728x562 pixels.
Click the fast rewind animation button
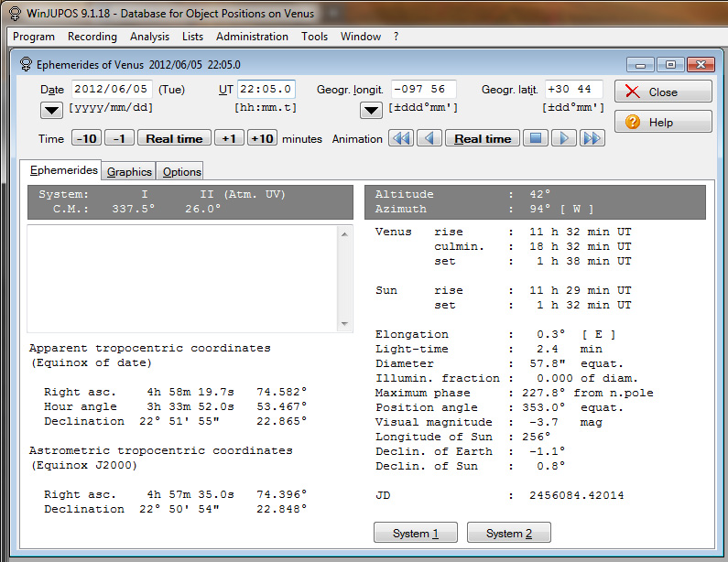[401, 138]
